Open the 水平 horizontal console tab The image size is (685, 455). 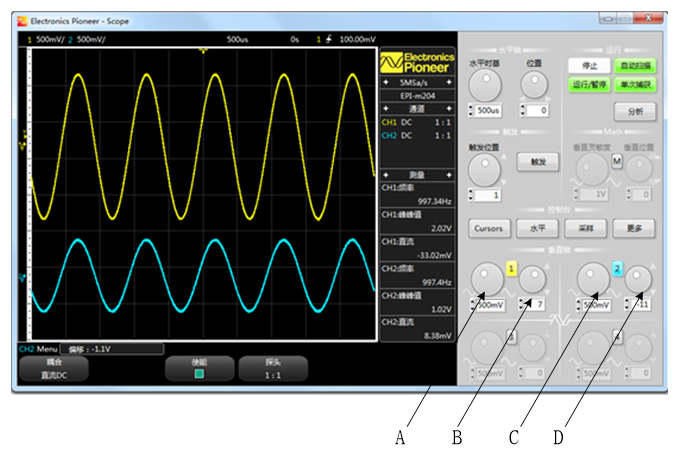click(x=537, y=228)
